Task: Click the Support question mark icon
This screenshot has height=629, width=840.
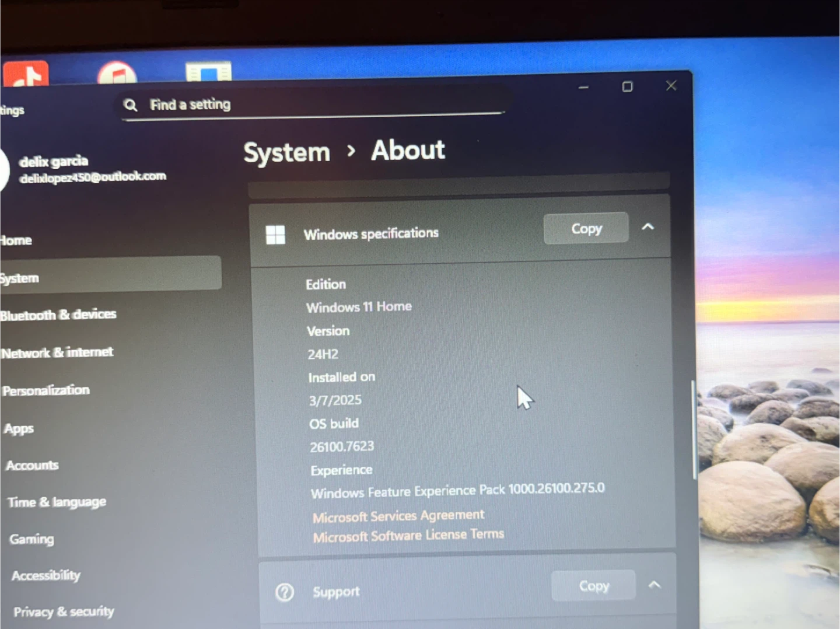Action: click(285, 592)
